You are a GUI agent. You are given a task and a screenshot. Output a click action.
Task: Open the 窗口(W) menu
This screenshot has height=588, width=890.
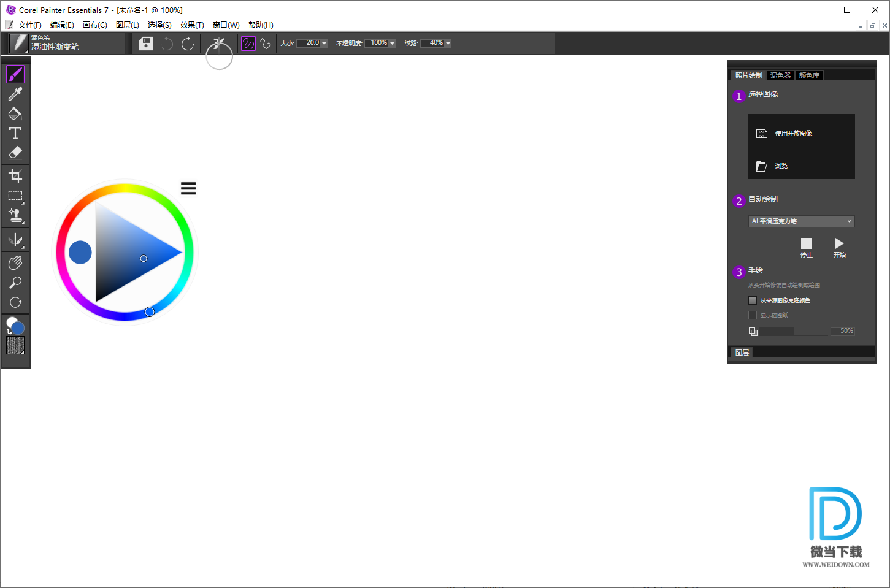pos(226,25)
